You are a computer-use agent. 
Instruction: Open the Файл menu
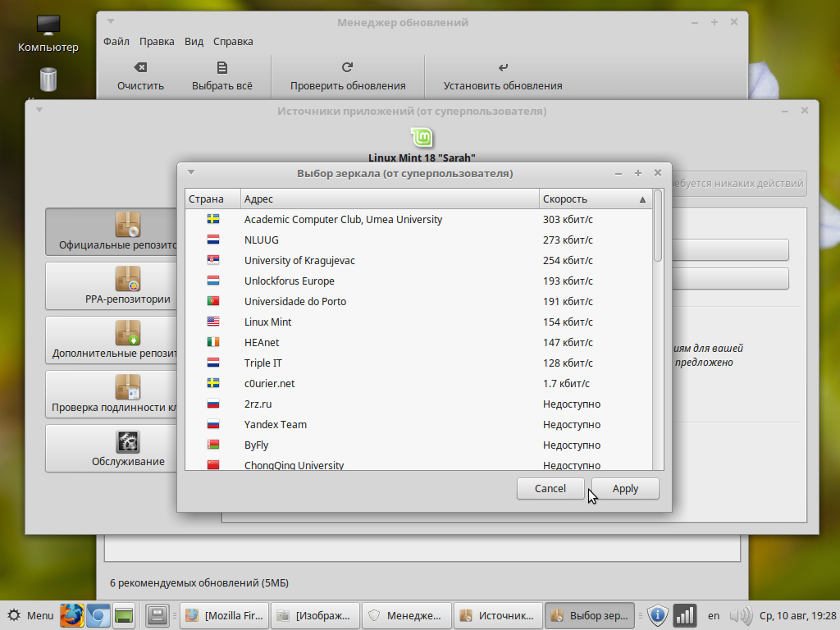(x=116, y=41)
